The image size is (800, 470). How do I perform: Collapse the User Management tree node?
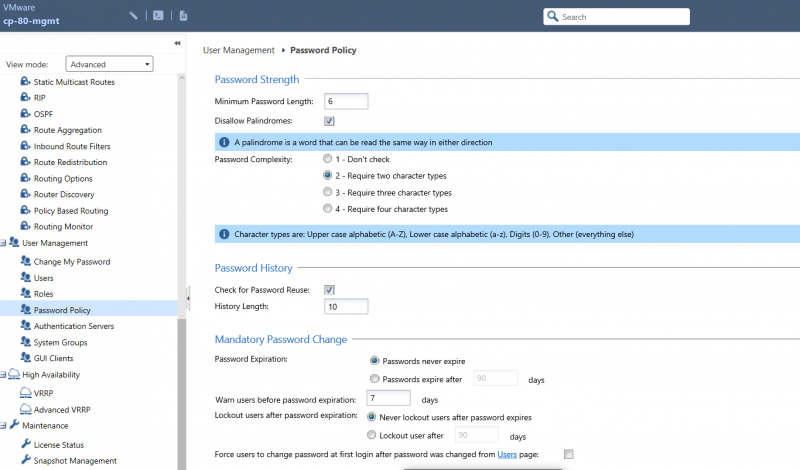3,243
